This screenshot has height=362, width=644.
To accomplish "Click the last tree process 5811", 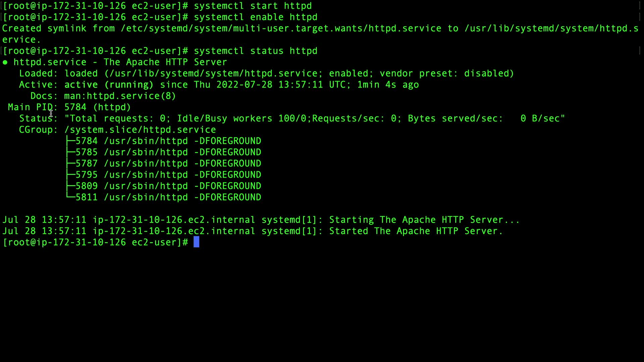I will point(87,197).
